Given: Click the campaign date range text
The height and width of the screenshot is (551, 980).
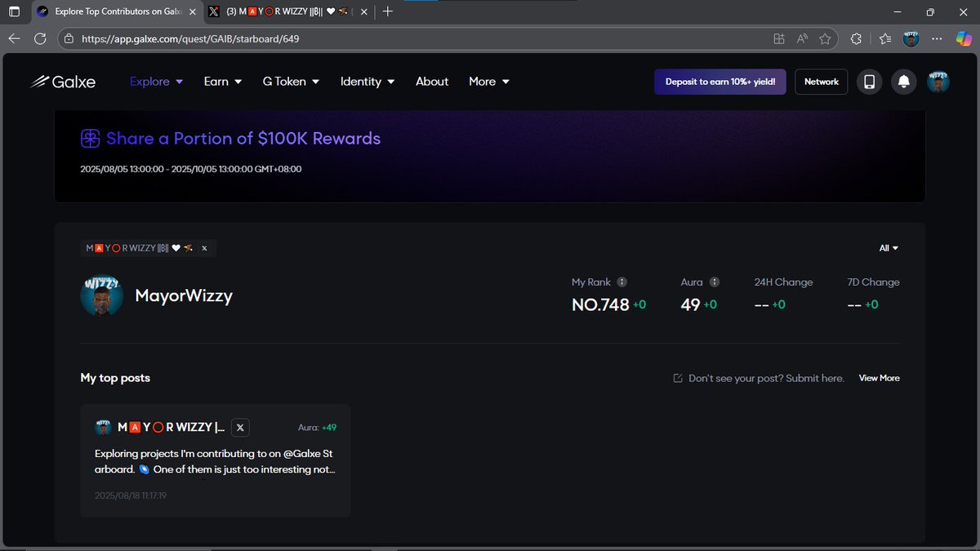Looking at the screenshot, I should click(191, 169).
